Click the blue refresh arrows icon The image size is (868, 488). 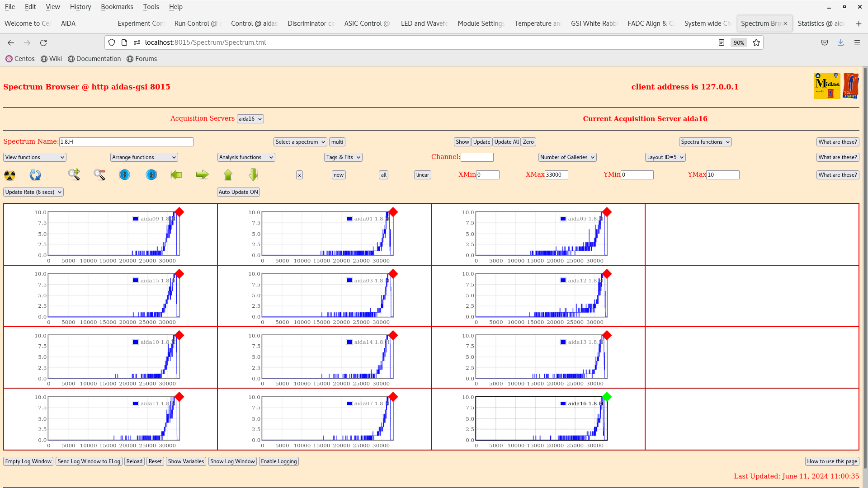[35, 175]
